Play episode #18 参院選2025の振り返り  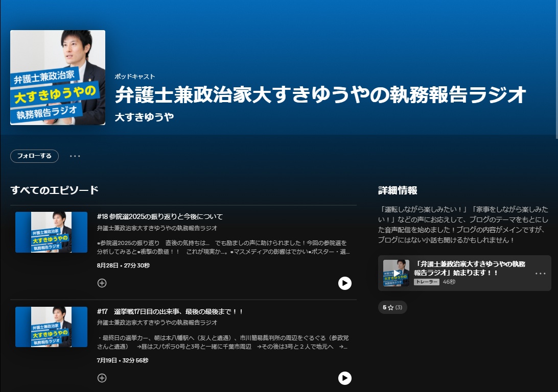tap(345, 283)
